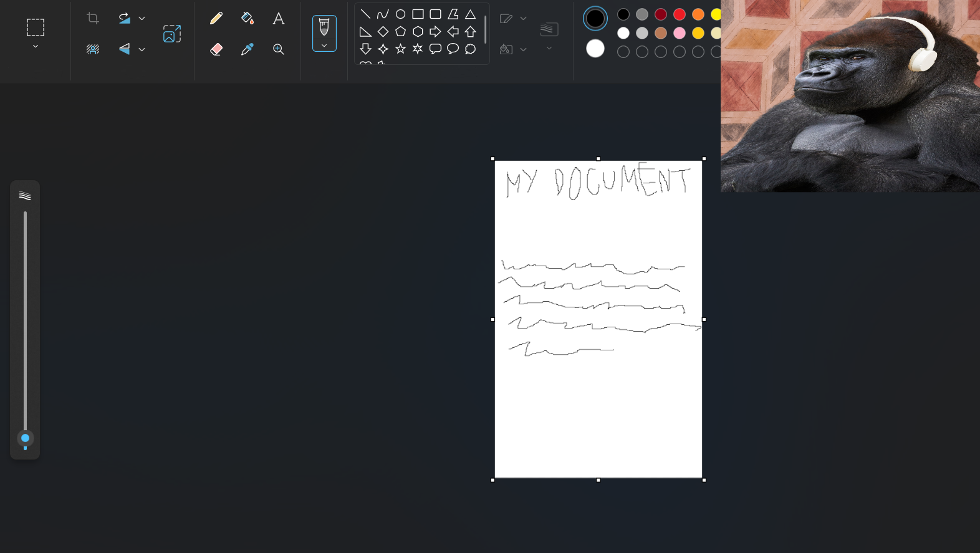This screenshot has width=980, height=553.
Task: Pick the Cloud callout shape
Action: [x=470, y=49]
